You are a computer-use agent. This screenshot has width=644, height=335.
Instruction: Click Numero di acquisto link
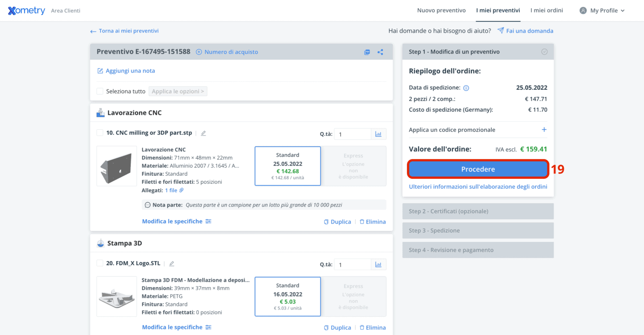coord(231,52)
